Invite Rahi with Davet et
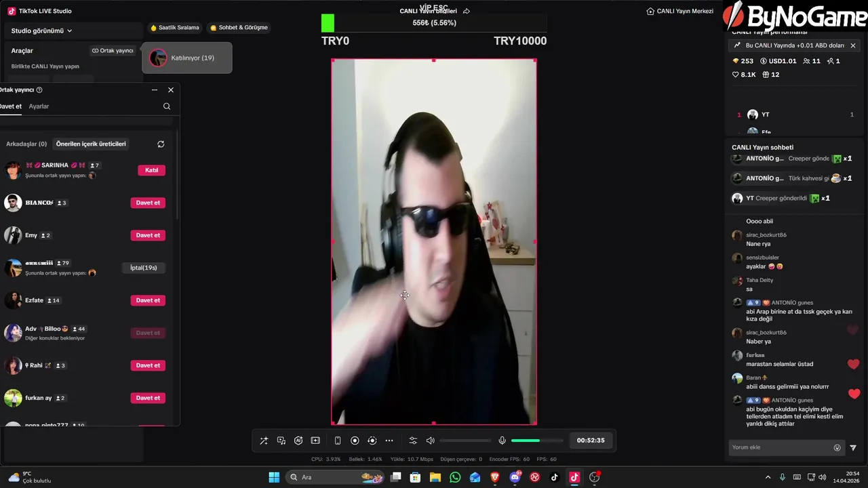 pos(148,365)
